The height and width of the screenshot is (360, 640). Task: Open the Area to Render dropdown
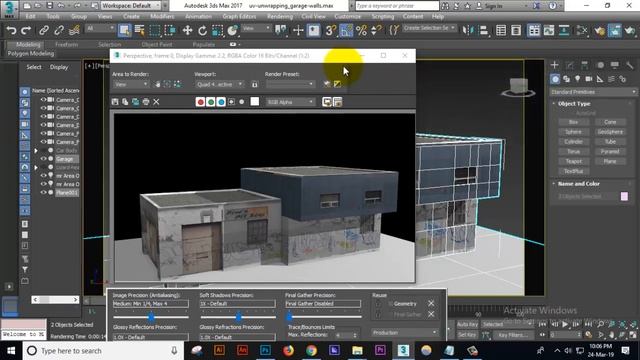131,84
